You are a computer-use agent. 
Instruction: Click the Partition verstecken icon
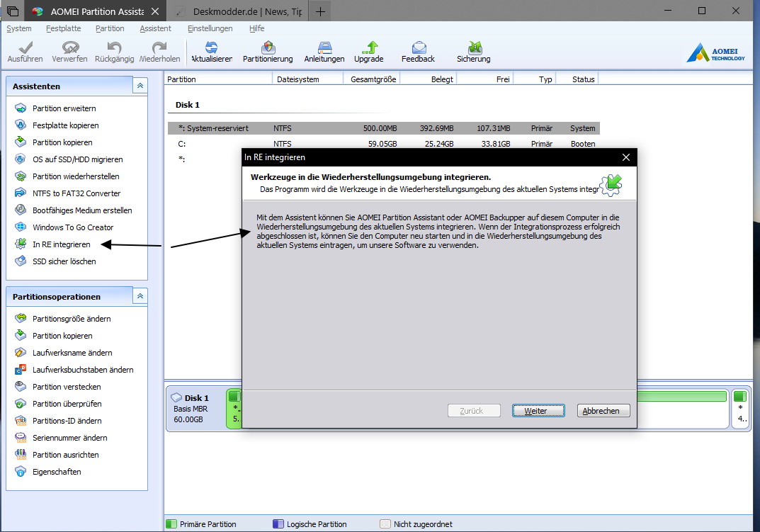click(x=21, y=387)
